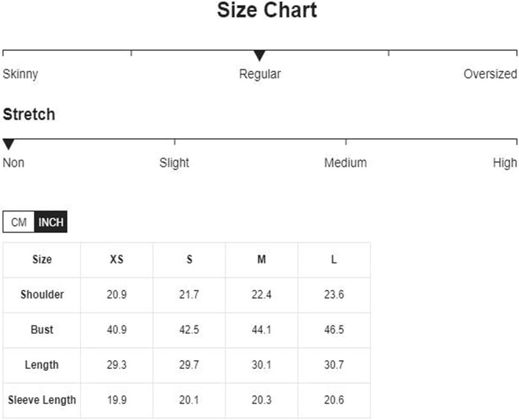Select the M size column header
The width and height of the screenshot is (519, 420).
(x=261, y=259)
